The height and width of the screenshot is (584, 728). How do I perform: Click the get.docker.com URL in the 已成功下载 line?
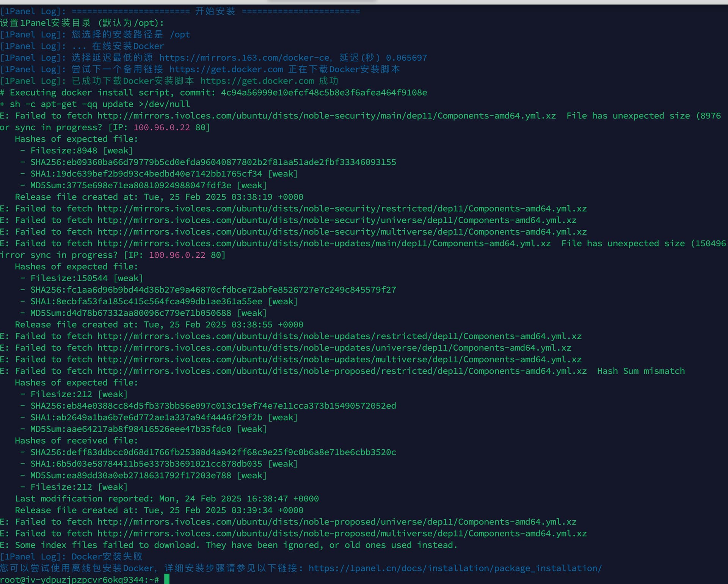257,81
